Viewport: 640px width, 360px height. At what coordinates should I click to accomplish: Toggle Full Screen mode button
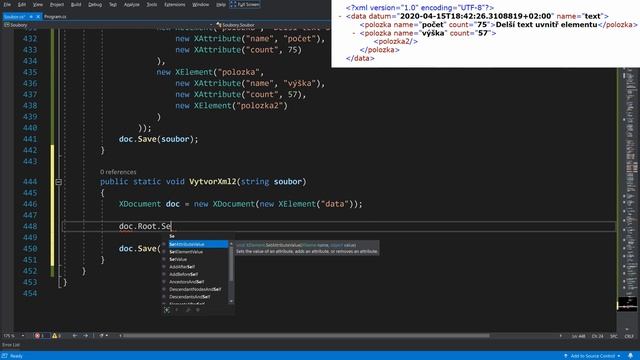[245, 4]
